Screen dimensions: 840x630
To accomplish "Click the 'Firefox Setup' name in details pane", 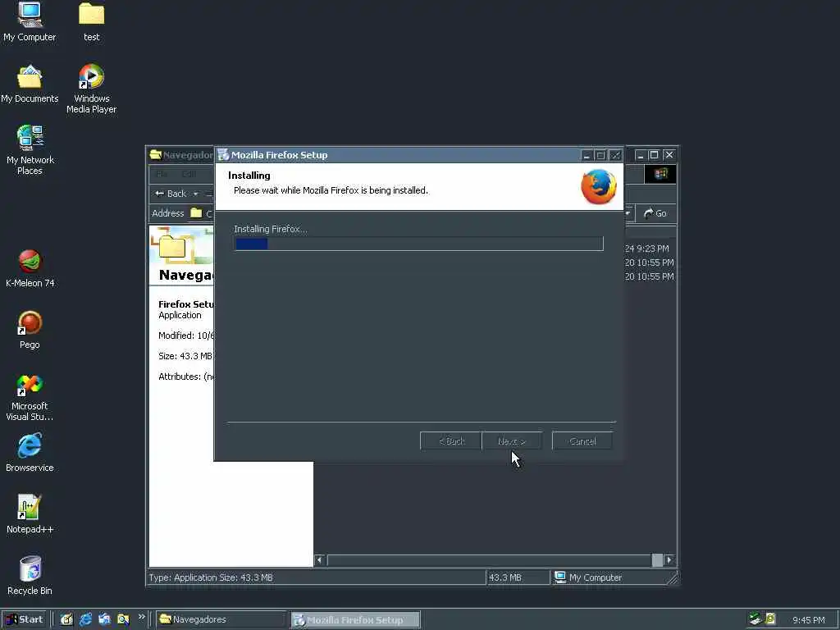I will [186, 304].
